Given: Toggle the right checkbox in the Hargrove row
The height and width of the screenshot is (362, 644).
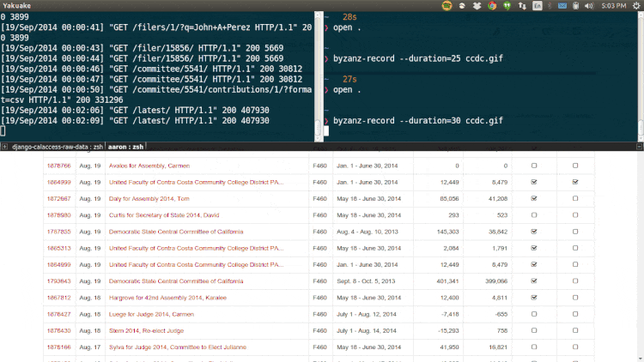Looking at the screenshot, I should click(575, 297).
